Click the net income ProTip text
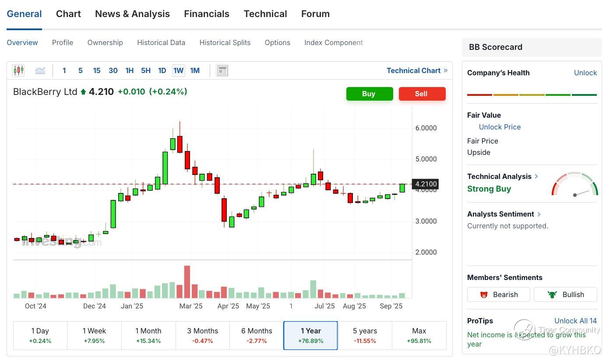 526,339
